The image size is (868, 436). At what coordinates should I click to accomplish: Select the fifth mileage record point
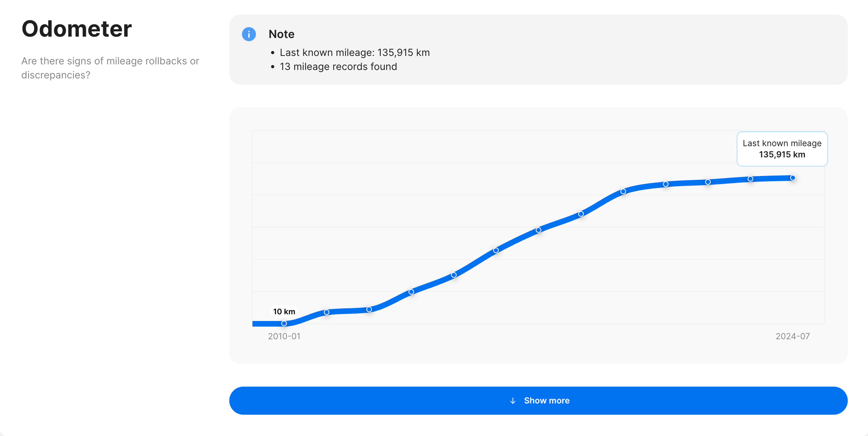pyautogui.click(x=453, y=275)
